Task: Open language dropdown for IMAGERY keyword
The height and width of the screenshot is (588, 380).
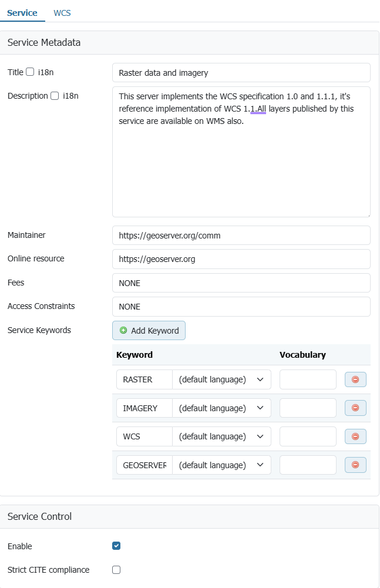Action: tap(221, 408)
